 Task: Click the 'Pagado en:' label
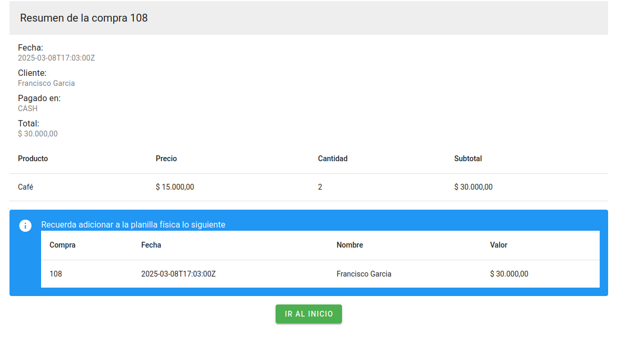[39, 99]
